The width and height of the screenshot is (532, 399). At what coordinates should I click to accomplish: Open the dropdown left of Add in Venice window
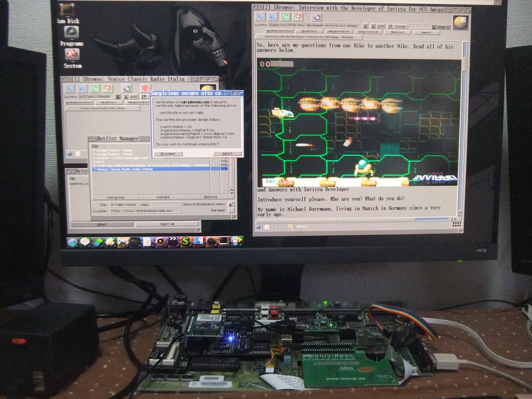point(125,96)
